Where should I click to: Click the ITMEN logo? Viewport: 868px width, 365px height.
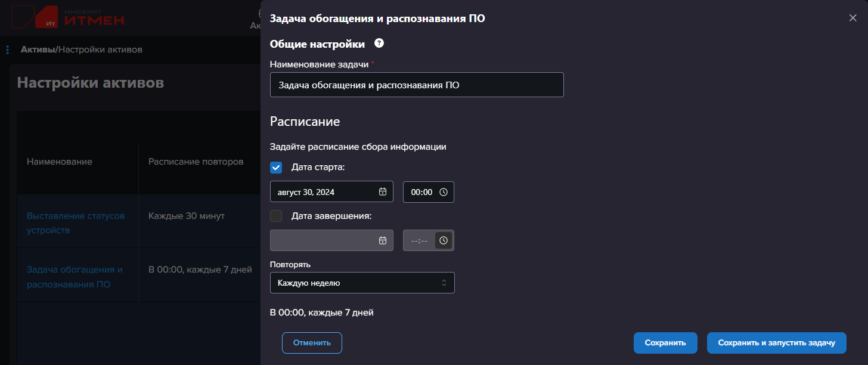point(69,18)
